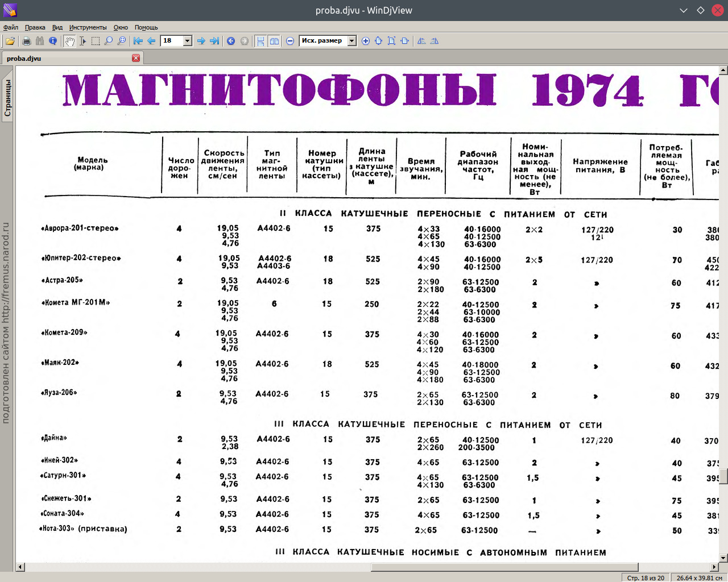728x582 pixels.
Task: Open the Инструменты menu
Action: pyautogui.click(x=88, y=27)
